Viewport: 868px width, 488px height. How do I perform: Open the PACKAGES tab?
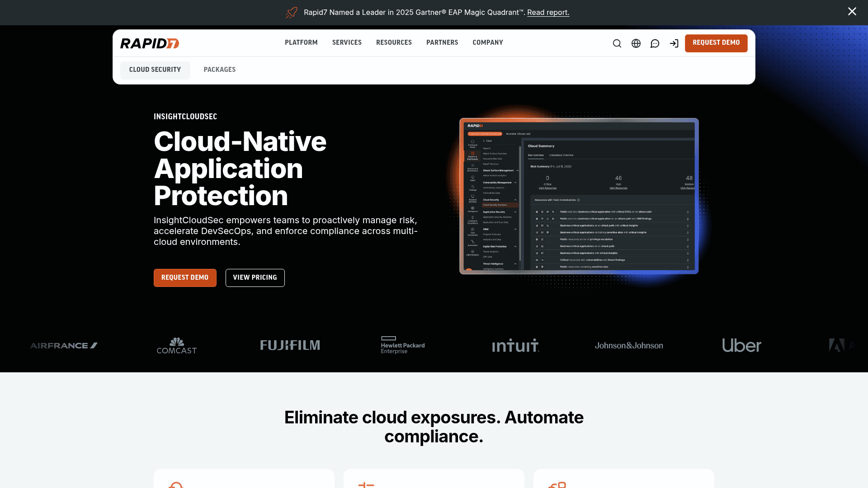click(220, 70)
